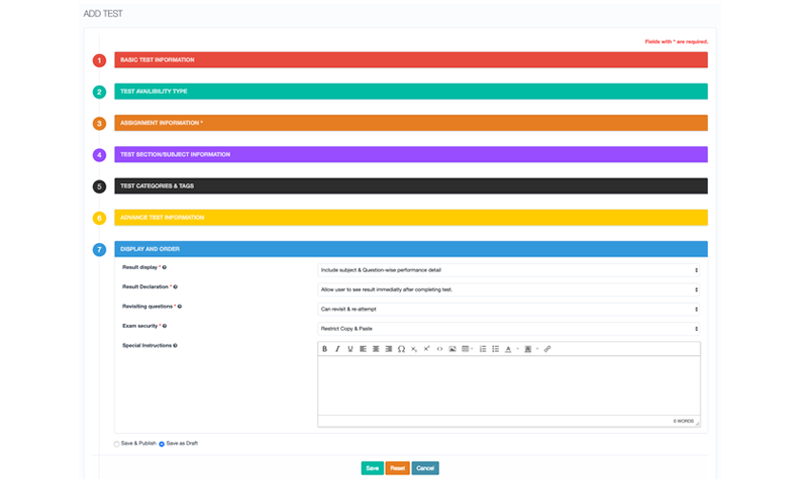Click the Cancel button
This screenshot has height=480, width=800.
(x=425, y=468)
